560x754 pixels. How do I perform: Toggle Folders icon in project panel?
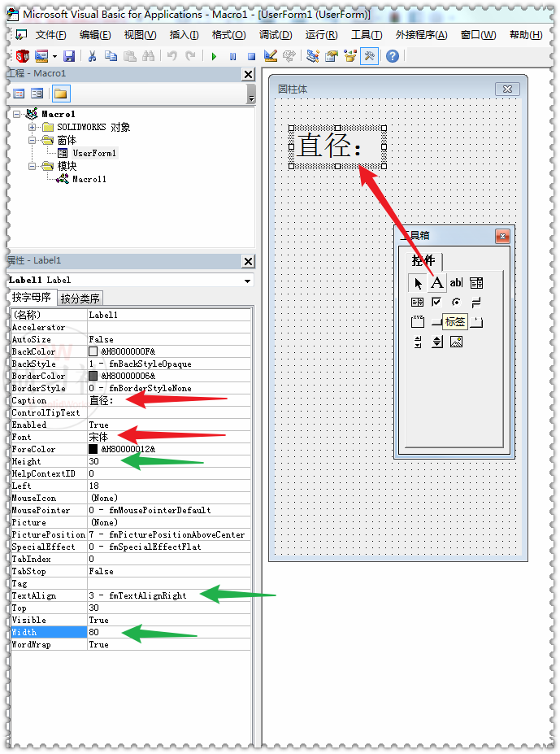(61, 94)
